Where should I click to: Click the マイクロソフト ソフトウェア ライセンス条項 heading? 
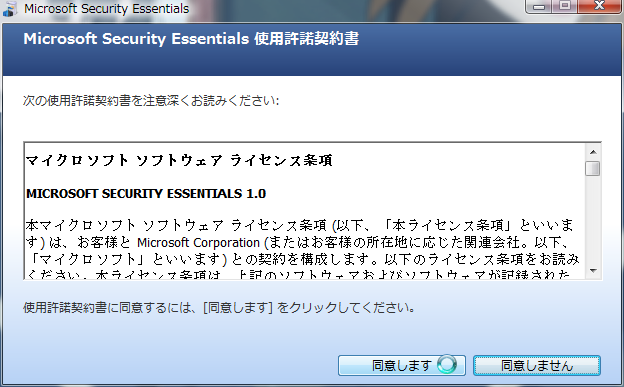(179, 160)
